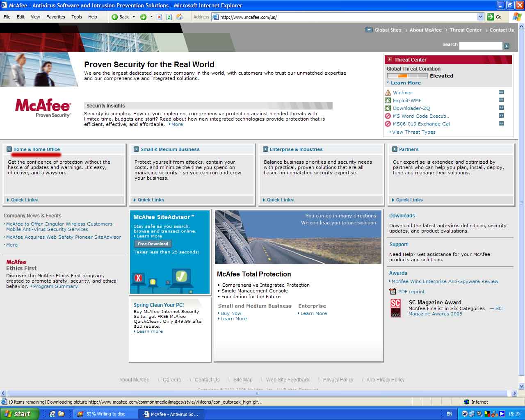This screenshot has height=420, width=525.
Task: Click the EN language indicator in taskbar
Action: (450, 414)
